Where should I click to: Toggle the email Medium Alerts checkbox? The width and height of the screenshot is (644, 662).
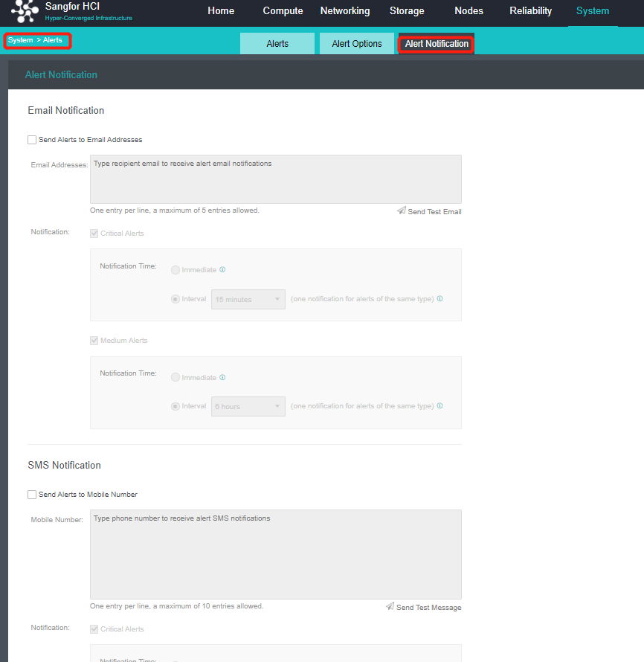click(94, 341)
